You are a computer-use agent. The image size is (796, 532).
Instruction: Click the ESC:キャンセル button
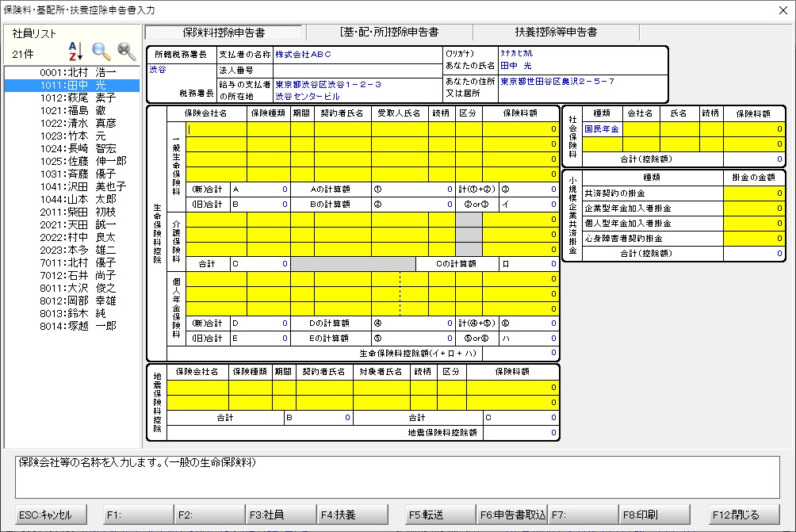coord(51,515)
